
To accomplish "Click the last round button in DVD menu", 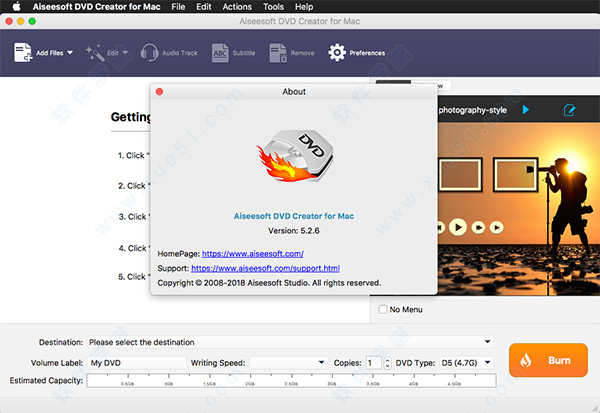I will click(x=497, y=227).
